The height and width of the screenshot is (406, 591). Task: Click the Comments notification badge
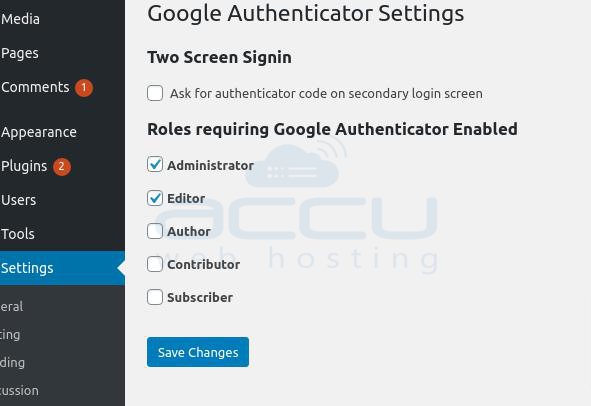(x=84, y=88)
